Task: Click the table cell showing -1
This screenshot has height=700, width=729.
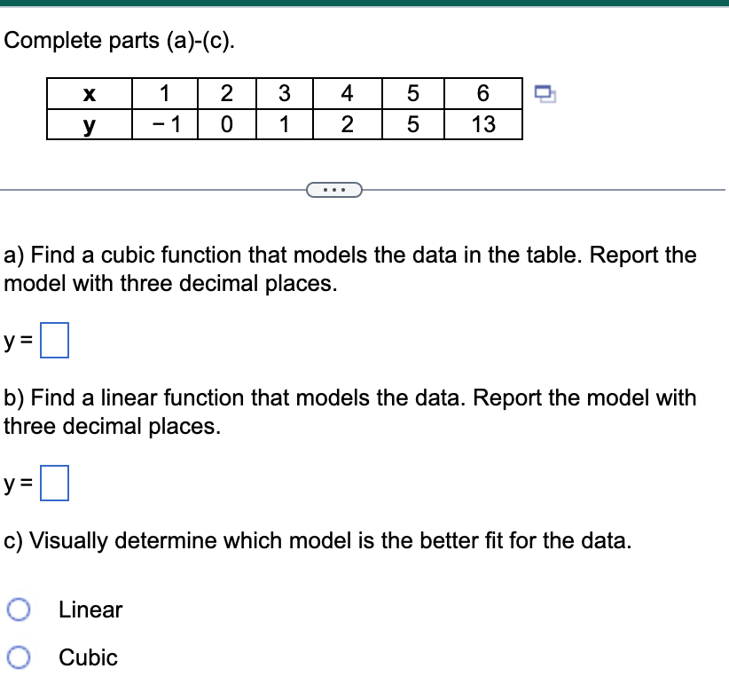Action: coord(164,124)
